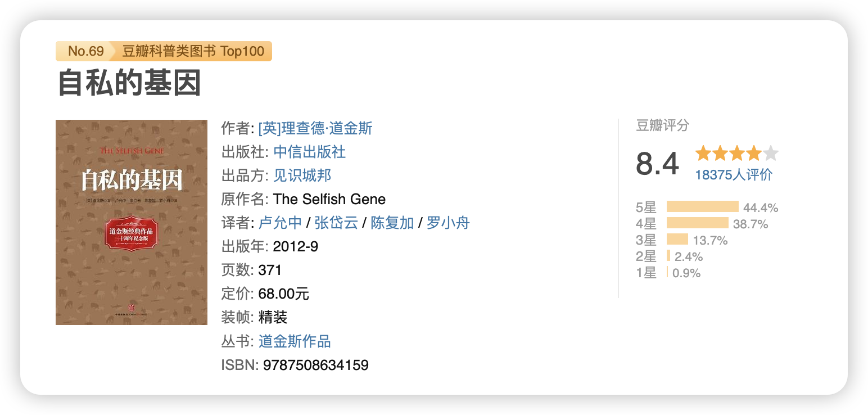Open translator link 张岱云
Image resolution: width=868 pixels, height=415 pixels.
(x=336, y=223)
